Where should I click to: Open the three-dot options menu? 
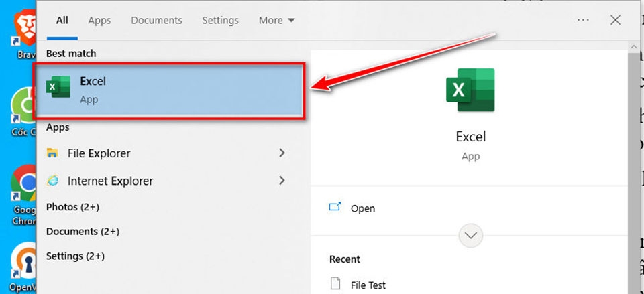(583, 20)
